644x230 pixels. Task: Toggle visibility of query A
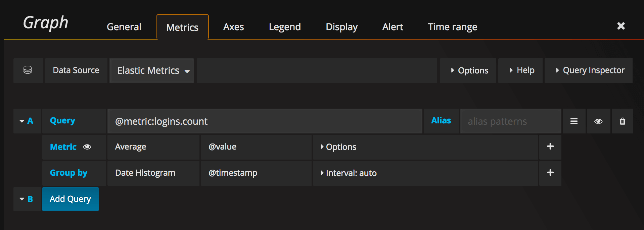pyautogui.click(x=598, y=121)
